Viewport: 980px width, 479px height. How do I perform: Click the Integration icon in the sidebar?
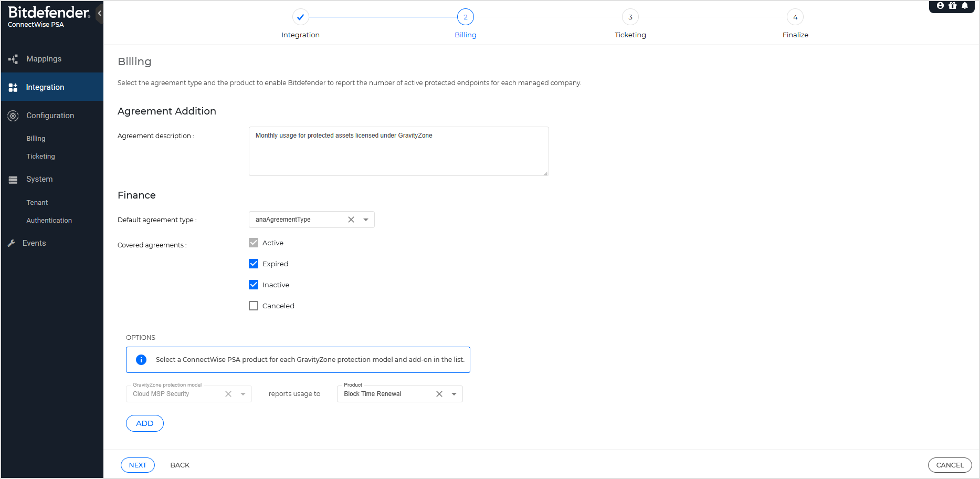coord(13,87)
